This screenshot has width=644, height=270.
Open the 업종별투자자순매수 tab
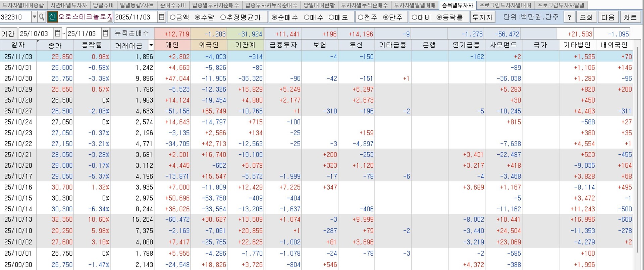(x=216, y=5)
